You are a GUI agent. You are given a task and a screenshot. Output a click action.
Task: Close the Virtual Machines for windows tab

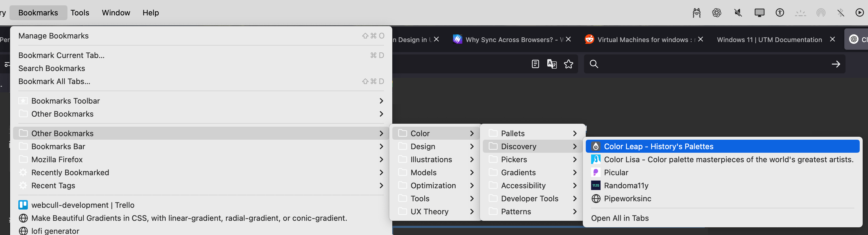(700, 39)
